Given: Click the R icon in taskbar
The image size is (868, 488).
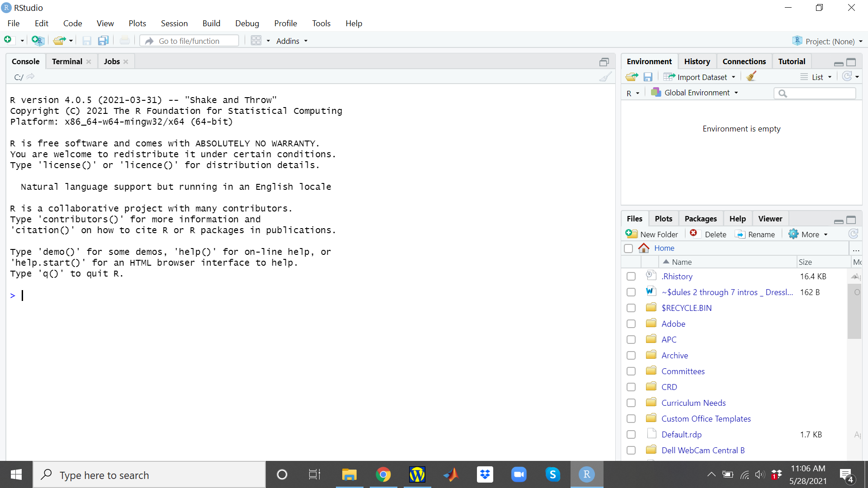Looking at the screenshot, I should coord(588,474).
